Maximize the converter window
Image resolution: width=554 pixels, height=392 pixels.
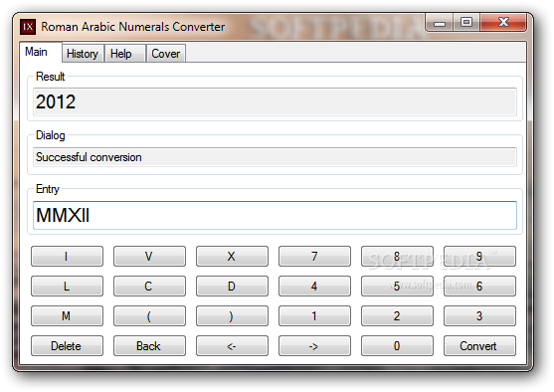tap(466, 23)
